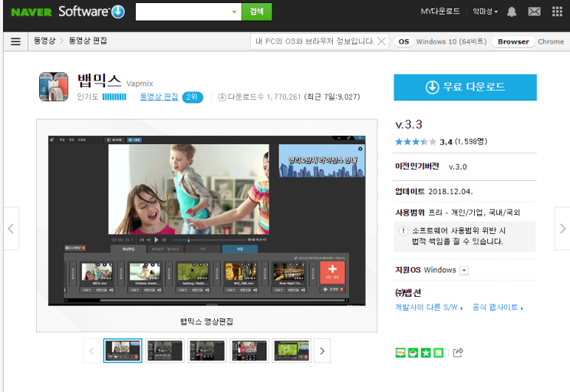Open the notifications bell icon
This screenshot has height=392, width=570.
[x=512, y=12]
